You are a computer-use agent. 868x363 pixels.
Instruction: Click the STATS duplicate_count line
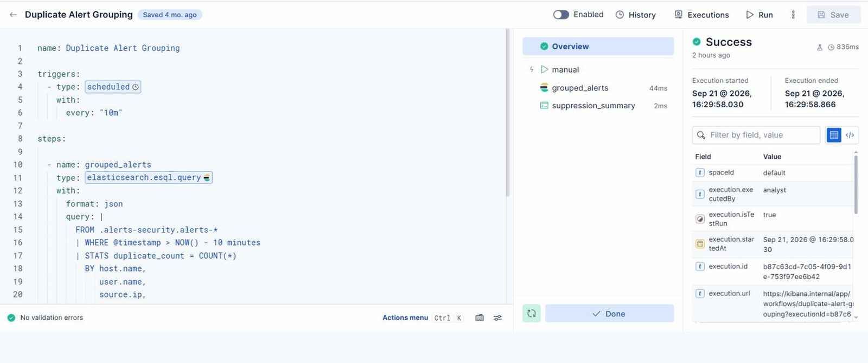pyautogui.click(x=156, y=256)
